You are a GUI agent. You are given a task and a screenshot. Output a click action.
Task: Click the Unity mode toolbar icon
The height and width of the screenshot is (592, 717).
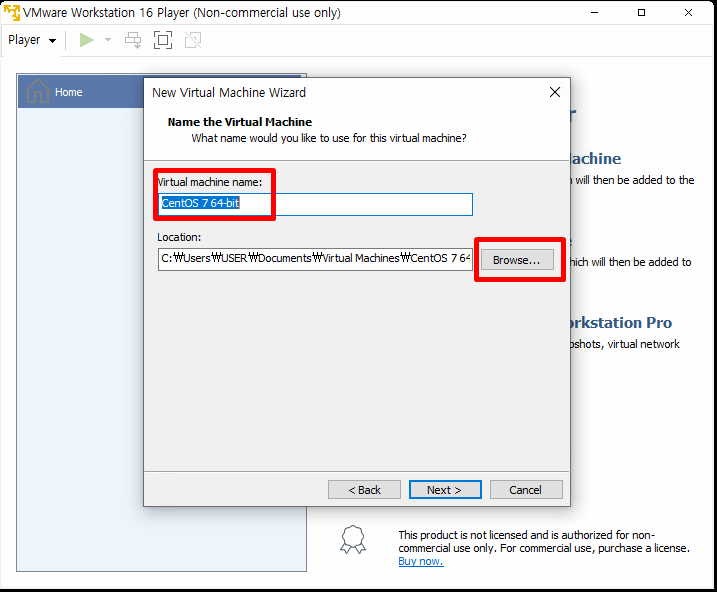193,40
